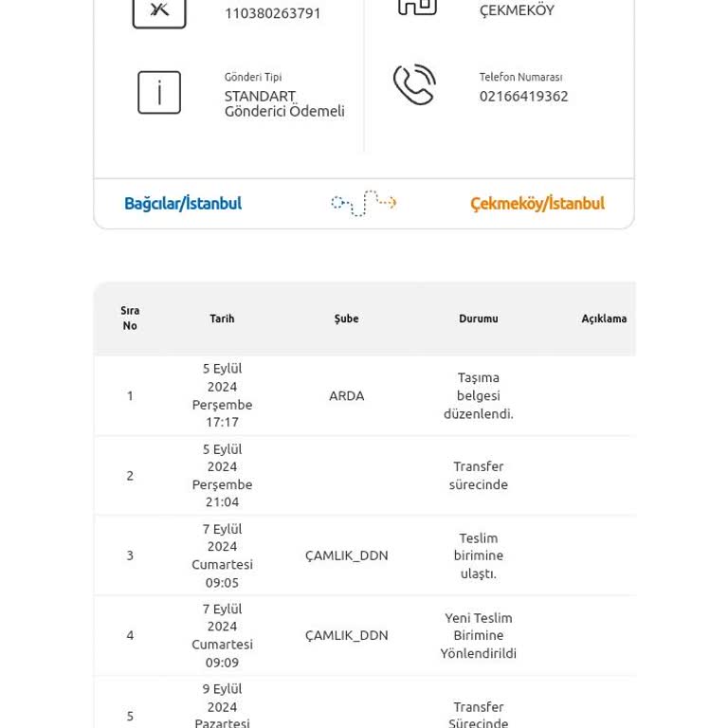Viewport: 728px width, 728px height.
Task: Click the shipment type info icon
Action: tap(159, 92)
